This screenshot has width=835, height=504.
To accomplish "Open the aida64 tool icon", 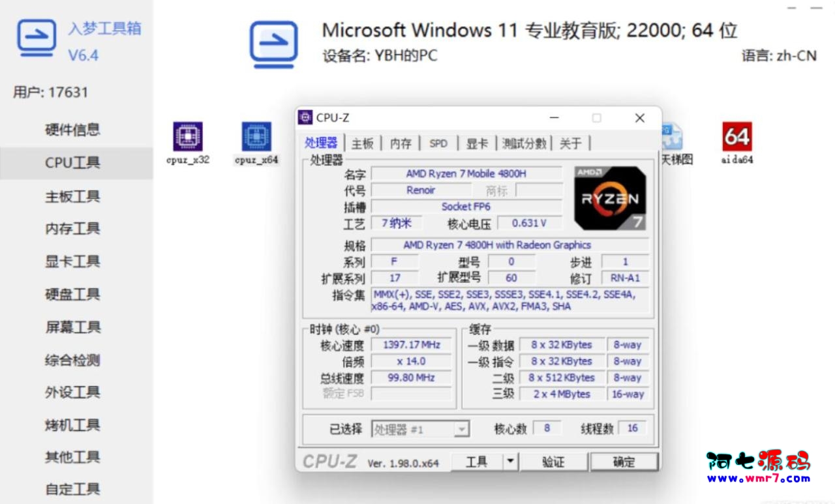I will pyautogui.click(x=737, y=143).
